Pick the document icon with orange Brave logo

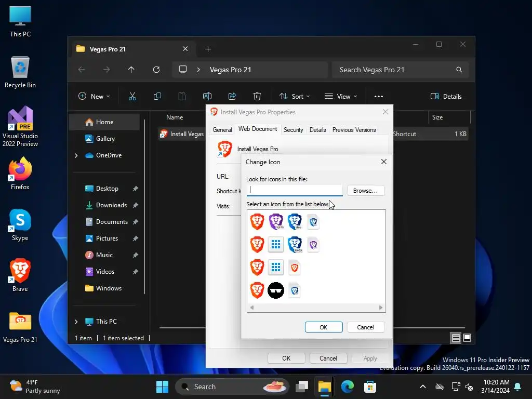coord(295,268)
